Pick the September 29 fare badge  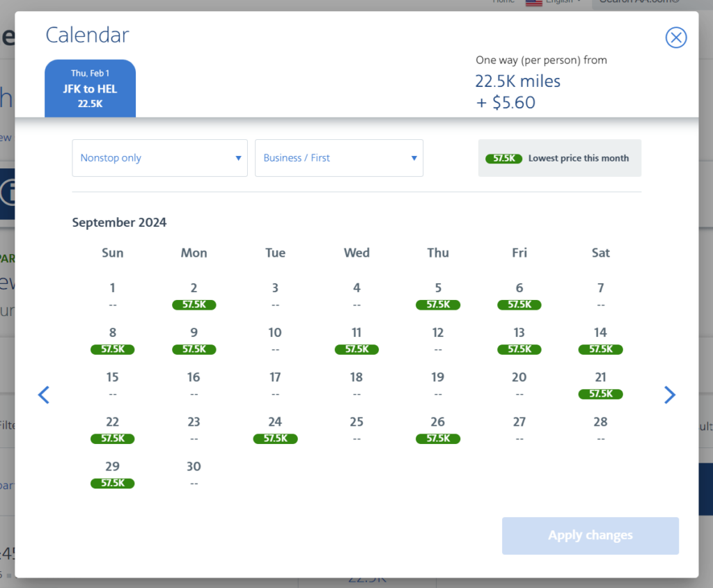[112, 483]
